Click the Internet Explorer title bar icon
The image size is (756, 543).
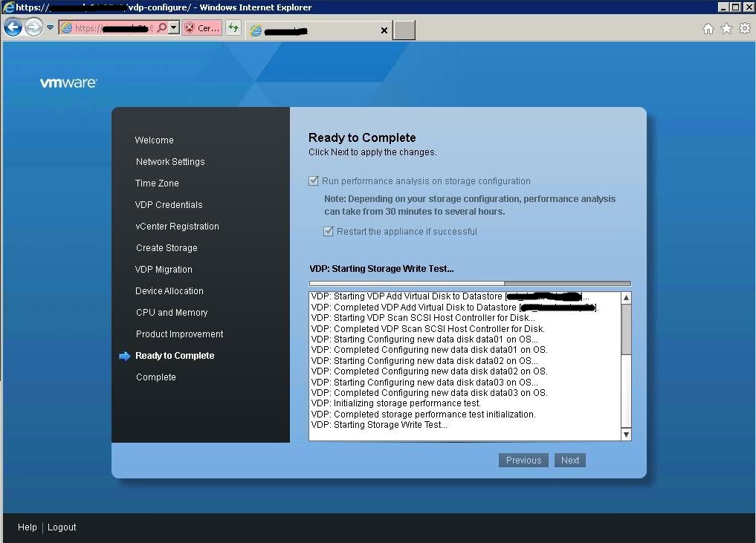9,7
